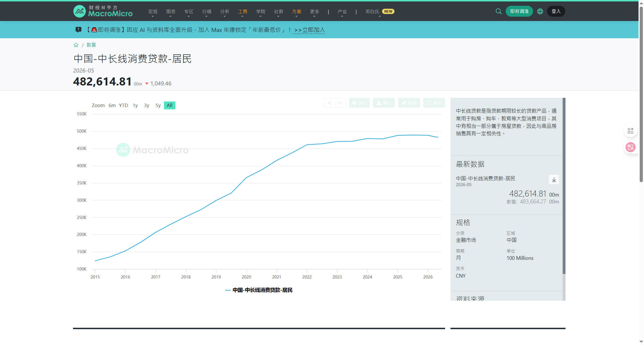Click the announcement alert icon

click(78, 30)
